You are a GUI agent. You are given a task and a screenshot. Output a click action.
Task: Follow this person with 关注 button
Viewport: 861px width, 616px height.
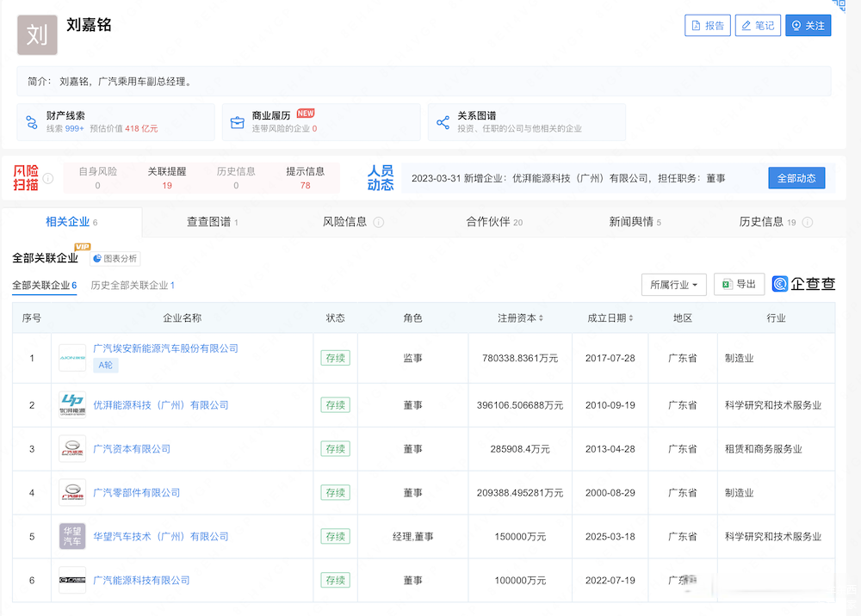(x=808, y=26)
